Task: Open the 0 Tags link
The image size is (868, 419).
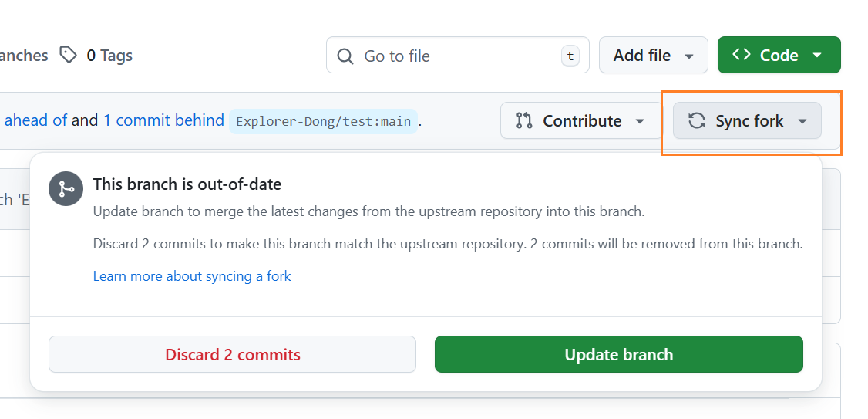Action: pos(109,56)
